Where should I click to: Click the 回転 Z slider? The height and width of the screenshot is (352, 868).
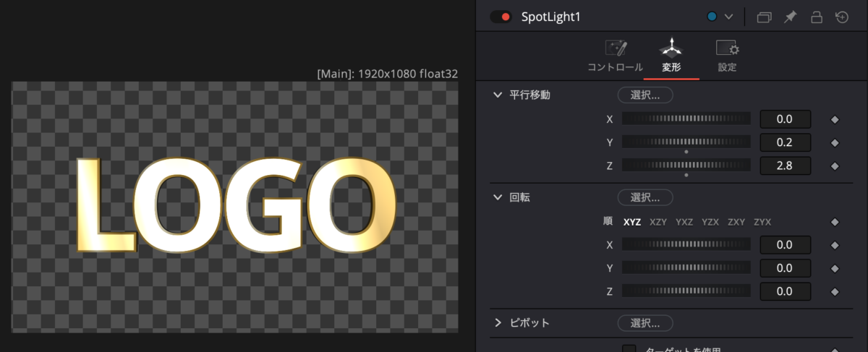[x=686, y=291]
